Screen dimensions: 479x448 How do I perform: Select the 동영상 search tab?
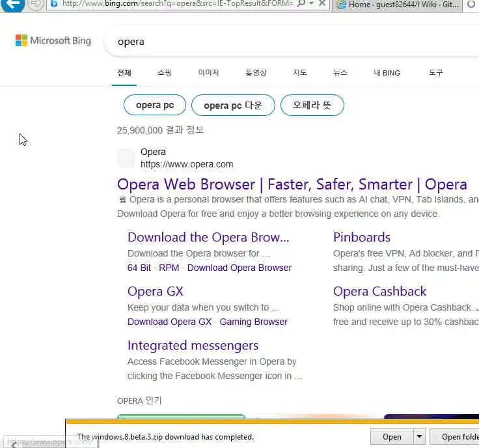(x=256, y=73)
